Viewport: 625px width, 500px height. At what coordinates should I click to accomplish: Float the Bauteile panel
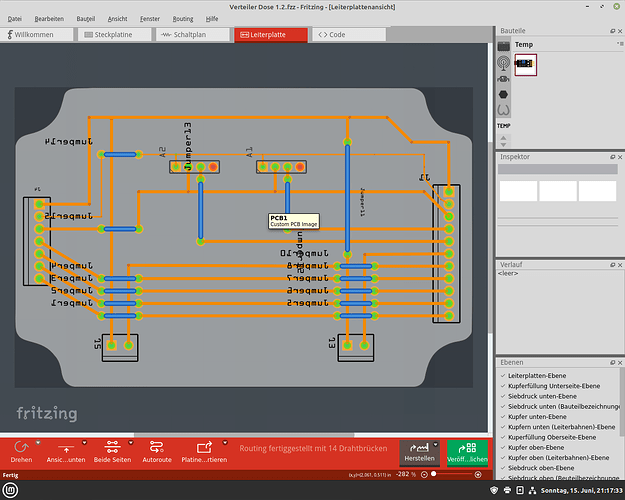click(613, 31)
